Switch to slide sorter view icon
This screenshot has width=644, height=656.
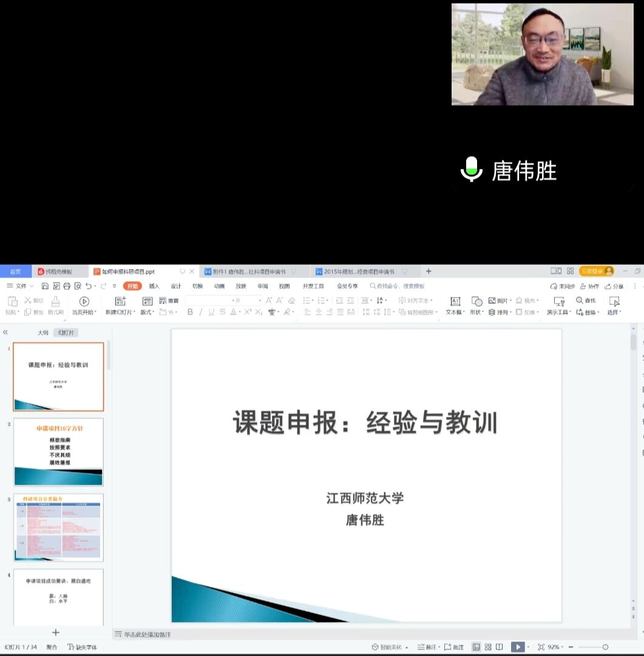coord(488,647)
